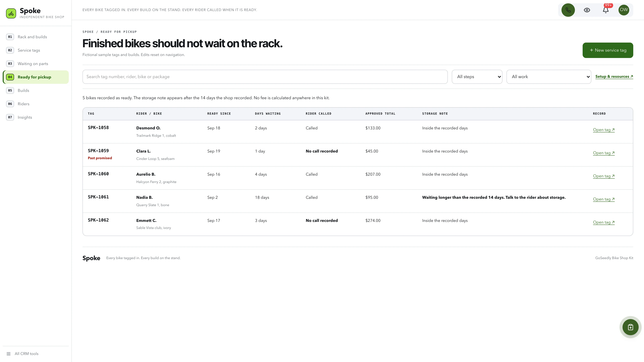Open the phone call icon in header
Image resolution: width=644 pixels, height=362 pixels.
coord(568,10)
